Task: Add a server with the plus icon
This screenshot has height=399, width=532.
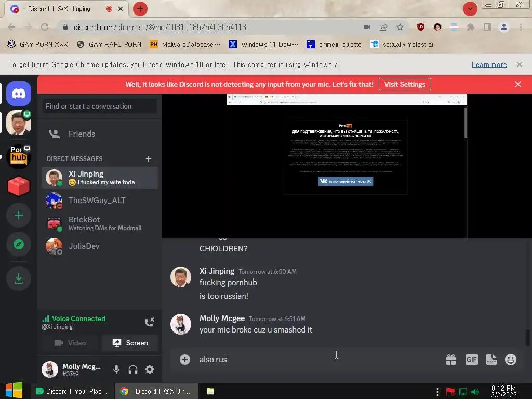Action: tap(19, 215)
